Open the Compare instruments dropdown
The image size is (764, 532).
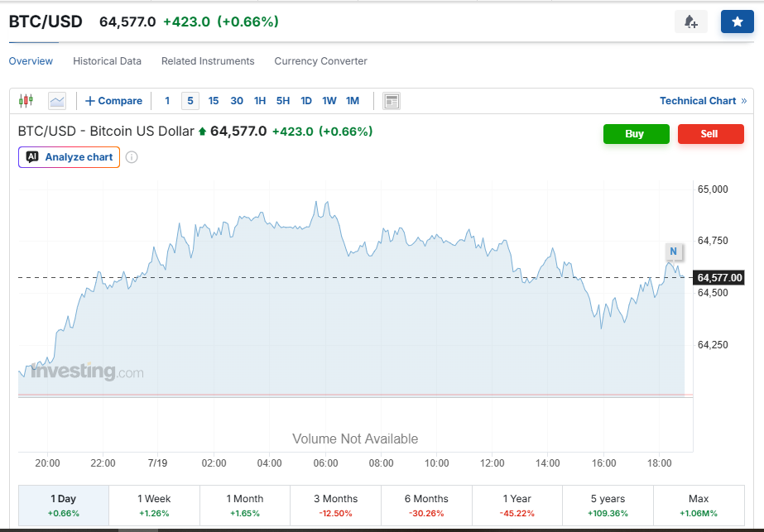113,101
